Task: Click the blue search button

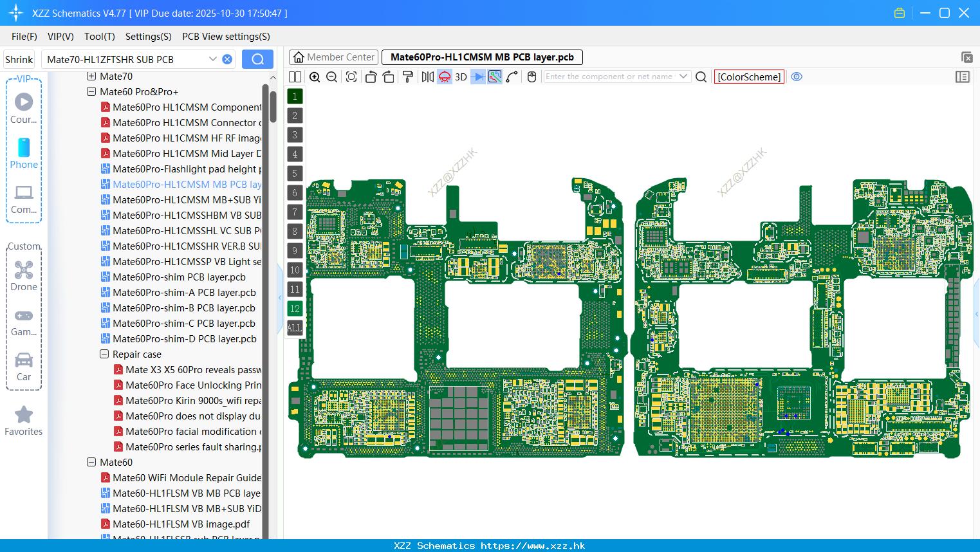Action: 257,59
